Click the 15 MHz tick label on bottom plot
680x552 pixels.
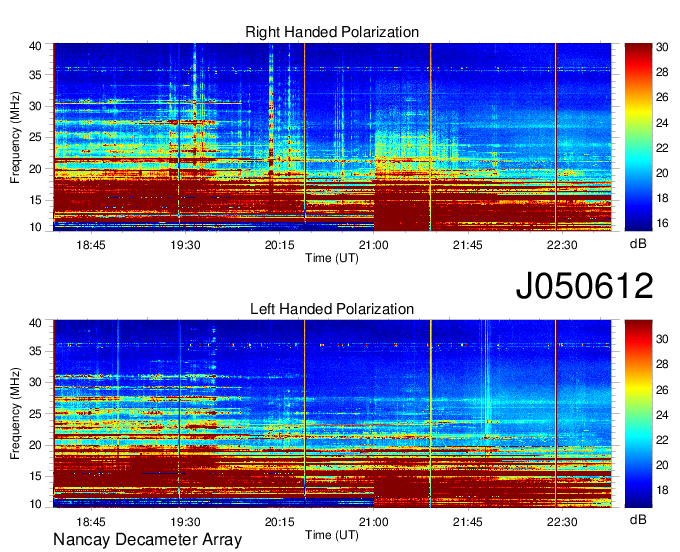35,477
